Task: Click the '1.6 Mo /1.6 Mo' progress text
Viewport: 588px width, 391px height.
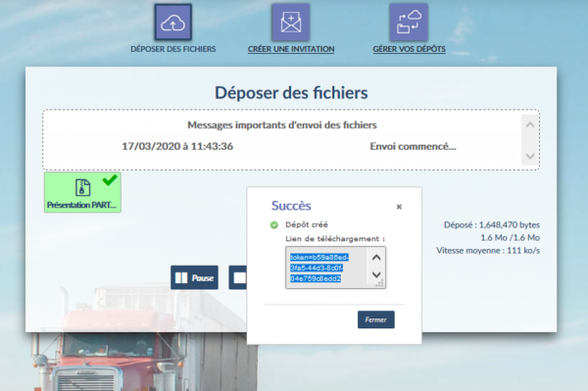Action: (510, 238)
